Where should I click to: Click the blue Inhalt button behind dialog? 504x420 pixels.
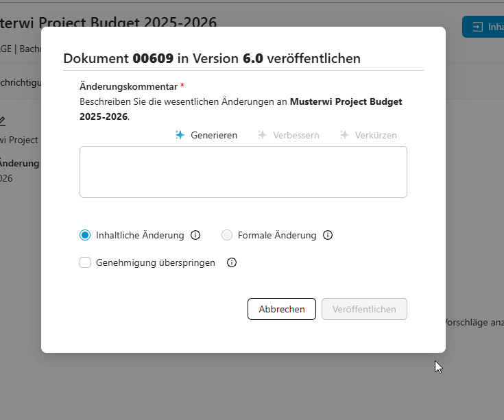click(483, 27)
